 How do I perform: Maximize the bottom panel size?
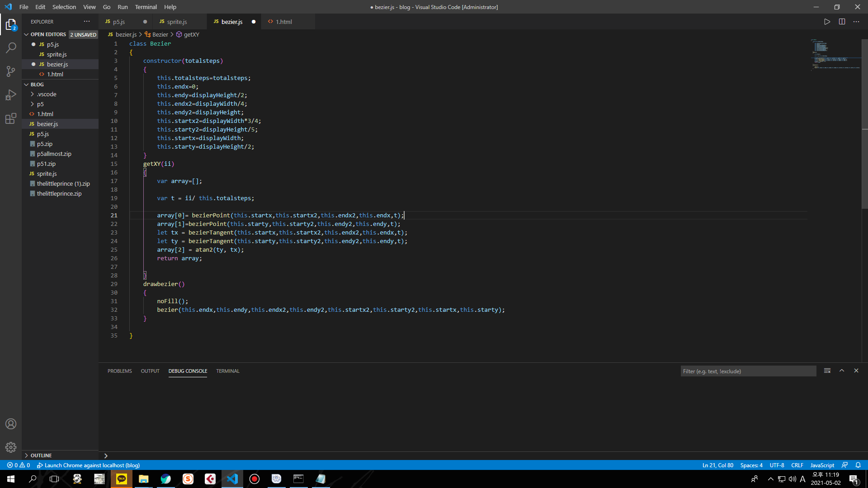click(x=842, y=371)
